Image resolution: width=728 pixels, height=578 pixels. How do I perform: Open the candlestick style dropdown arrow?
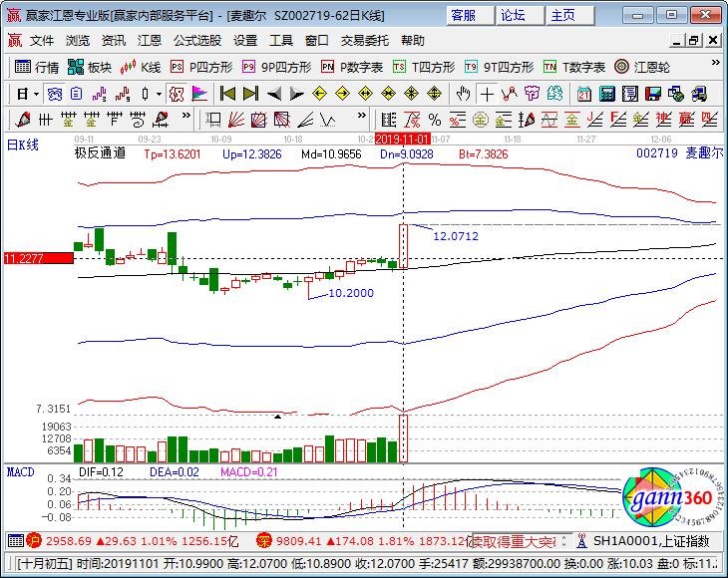click(x=159, y=94)
